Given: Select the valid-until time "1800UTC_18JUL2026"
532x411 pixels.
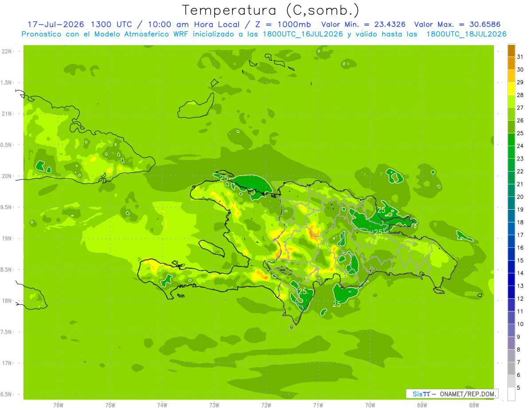Looking at the screenshot, I should (466, 34).
